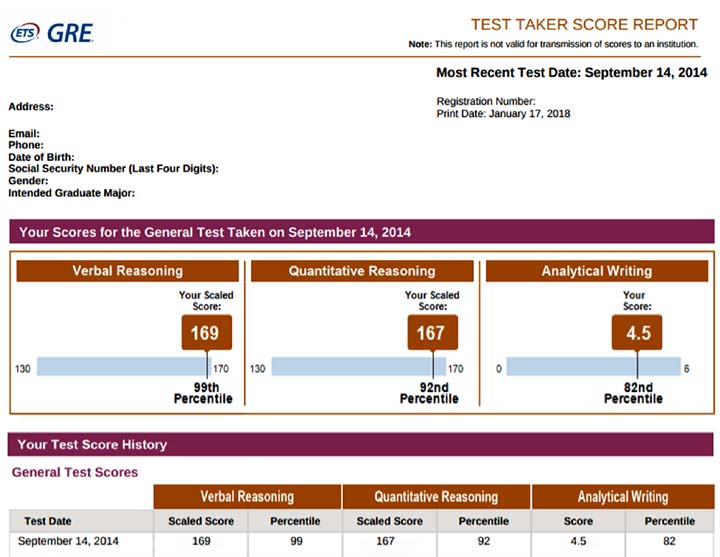This screenshot has height=557, width=720.
Task: Click the Email label
Action: pos(24,134)
